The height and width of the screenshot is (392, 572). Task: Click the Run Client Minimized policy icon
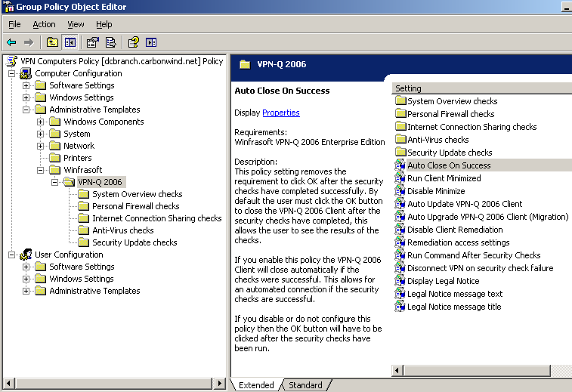[400, 178]
